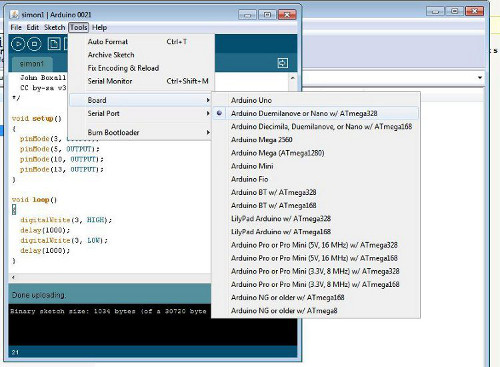Open Serial Monitor from the Tools menu
Viewport: 500px width, 367px height.
tap(140, 81)
